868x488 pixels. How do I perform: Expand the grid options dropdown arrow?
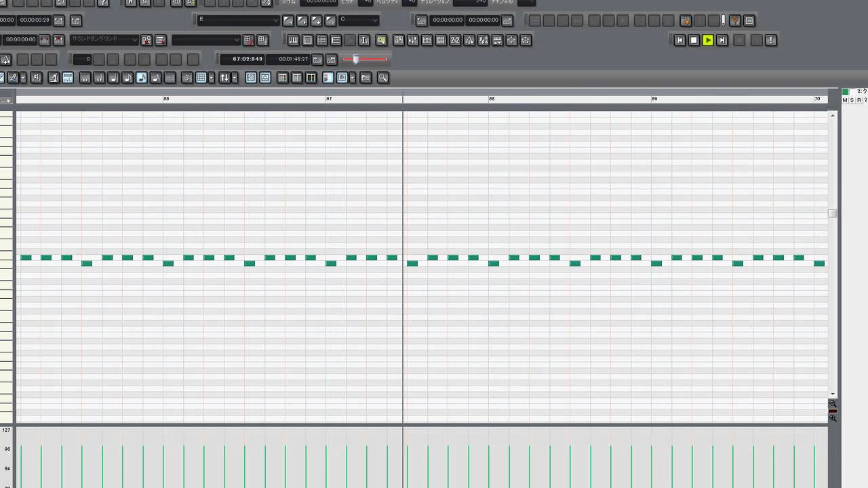pyautogui.click(x=212, y=78)
